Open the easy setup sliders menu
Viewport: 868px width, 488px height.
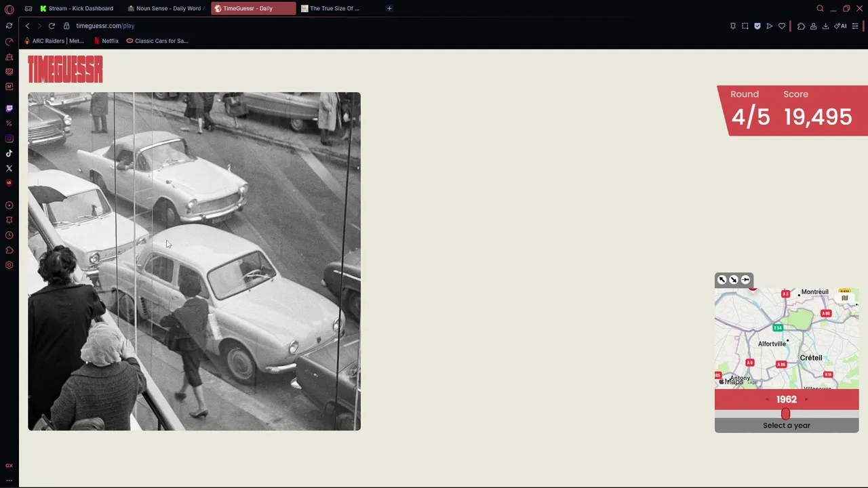pyautogui.click(x=855, y=26)
